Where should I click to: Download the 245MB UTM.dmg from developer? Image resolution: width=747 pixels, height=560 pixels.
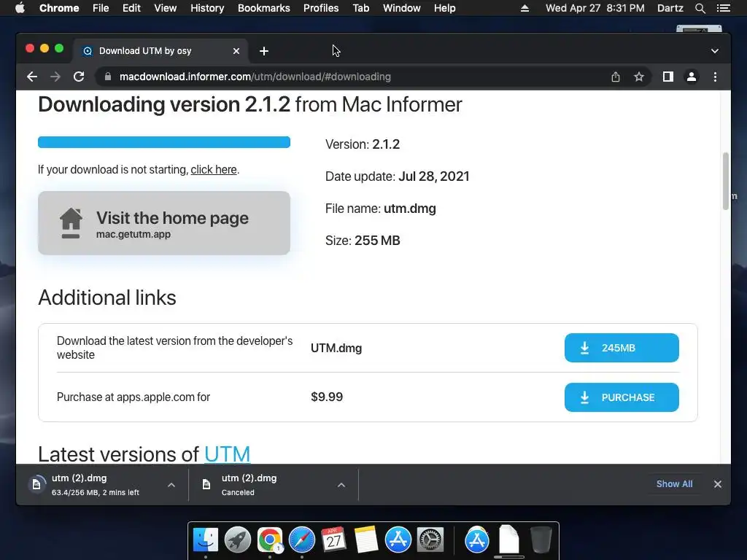(x=622, y=348)
